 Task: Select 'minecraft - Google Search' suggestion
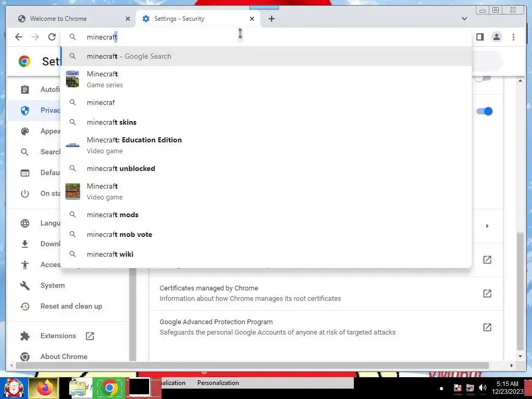(266, 56)
